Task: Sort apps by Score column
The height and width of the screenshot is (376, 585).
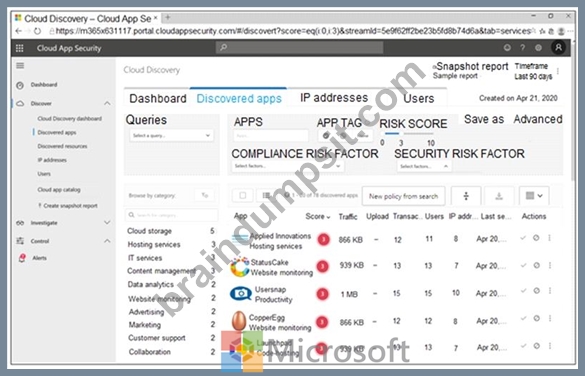Action: (x=317, y=216)
